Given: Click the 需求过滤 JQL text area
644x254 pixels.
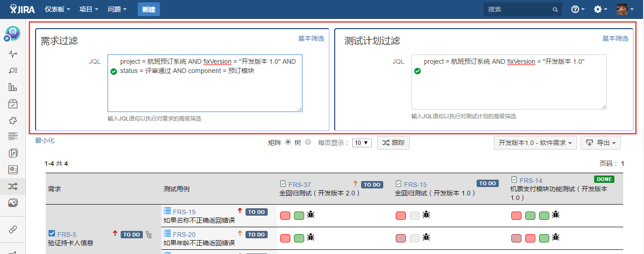Looking at the screenshot, I should pos(205,83).
